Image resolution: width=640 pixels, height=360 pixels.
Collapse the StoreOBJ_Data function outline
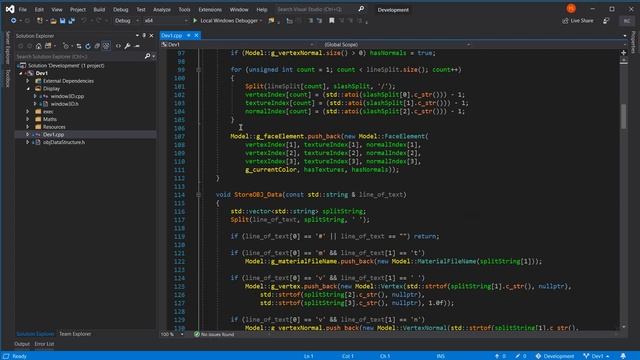click(x=198, y=195)
